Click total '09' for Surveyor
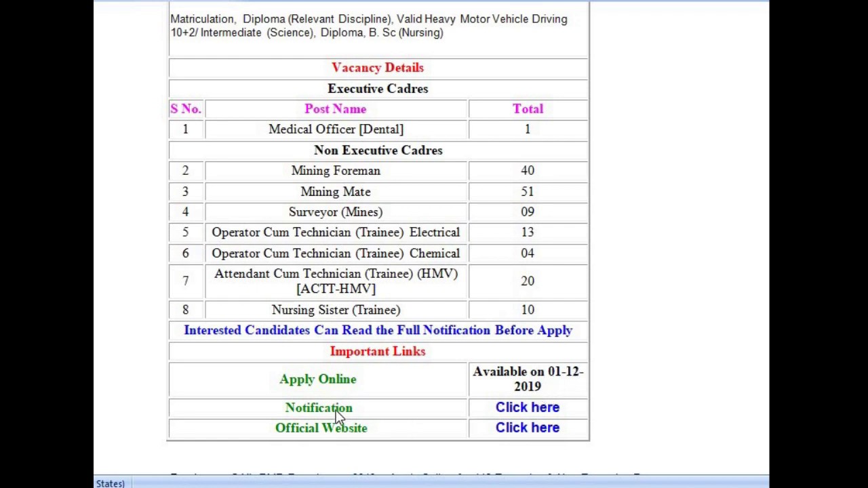This screenshot has width=868, height=488. (528, 212)
